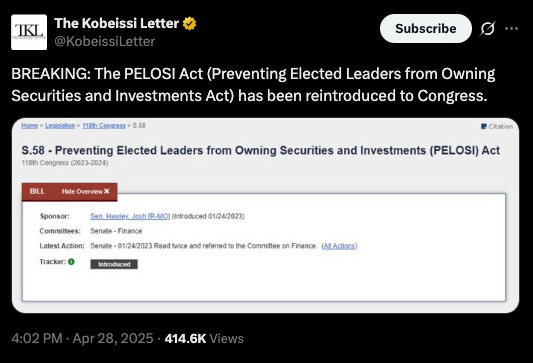This screenshot has width=533, height=363.
Task: Open the Grok slash-circle icon
Action: tap(487, 29)
